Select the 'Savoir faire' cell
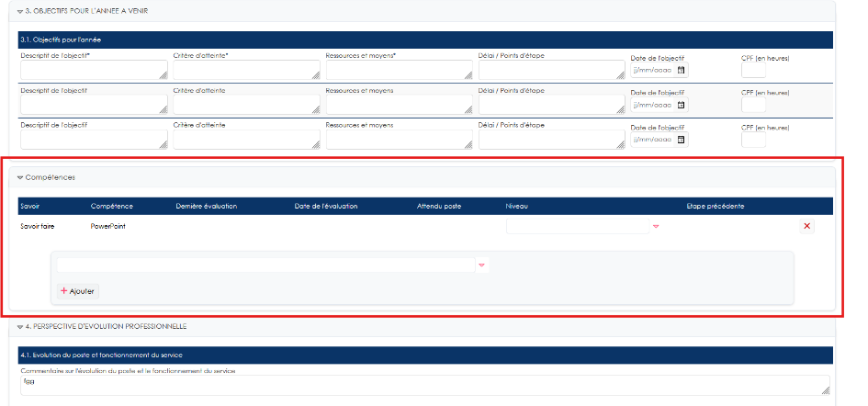Screen dimensions: 868x406 point(38,226)
